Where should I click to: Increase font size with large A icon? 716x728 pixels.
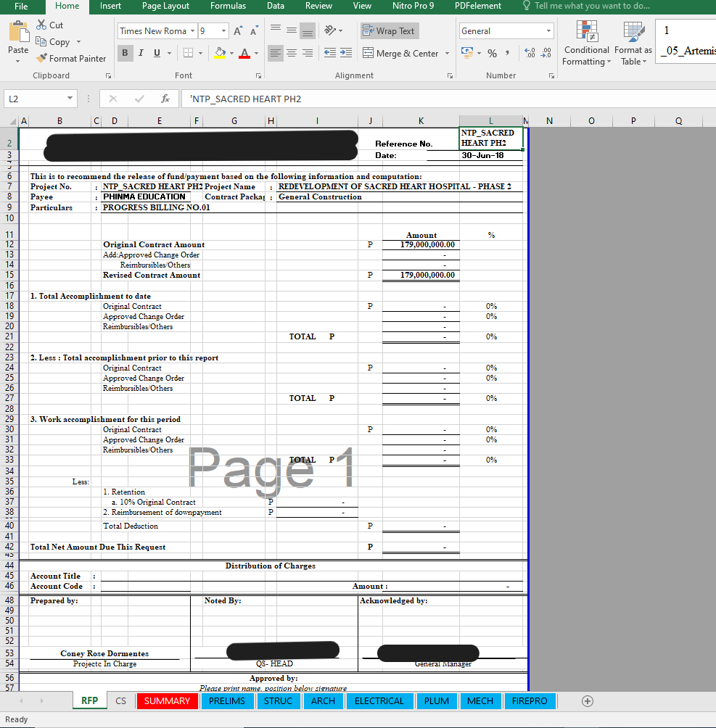(x=237, y=31)
